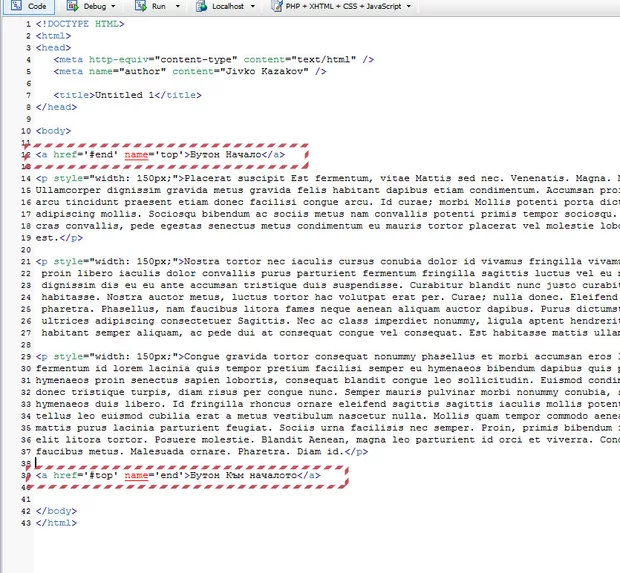620x573 pixels.
Task: Click the opening <html> tag
Action: pos(53,36)
